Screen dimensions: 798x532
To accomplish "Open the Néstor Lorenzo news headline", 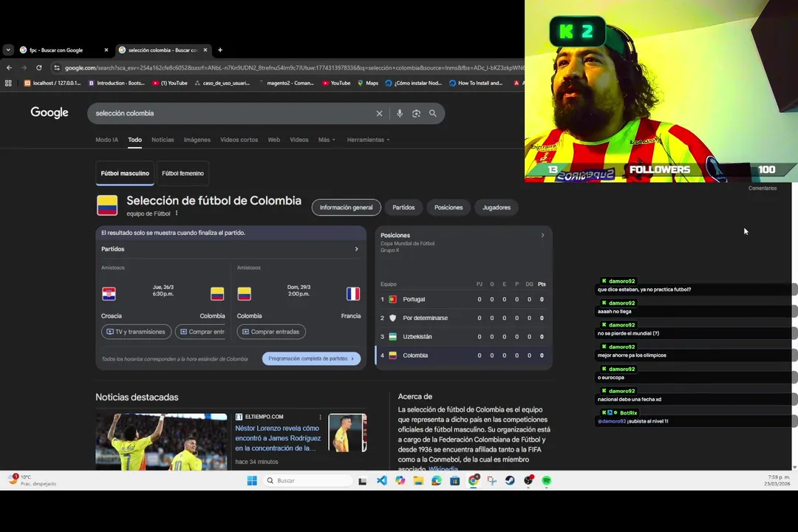I will click(x=278, y=438).
